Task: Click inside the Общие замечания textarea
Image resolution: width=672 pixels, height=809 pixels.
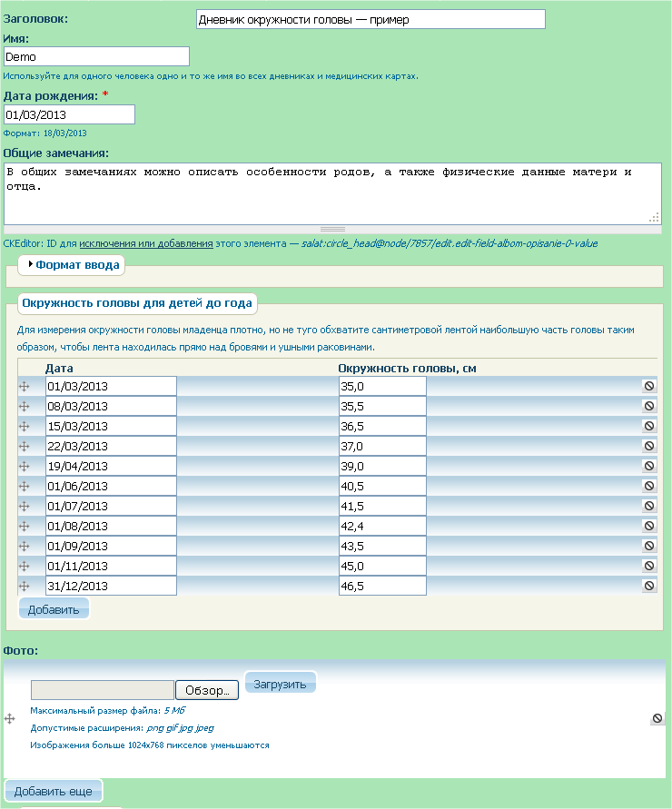Action: click(x=332, y=194)
